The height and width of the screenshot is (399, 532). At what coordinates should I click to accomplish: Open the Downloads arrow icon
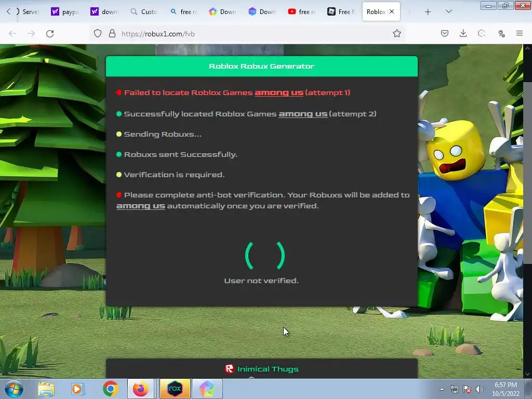[x=463, y=33]
